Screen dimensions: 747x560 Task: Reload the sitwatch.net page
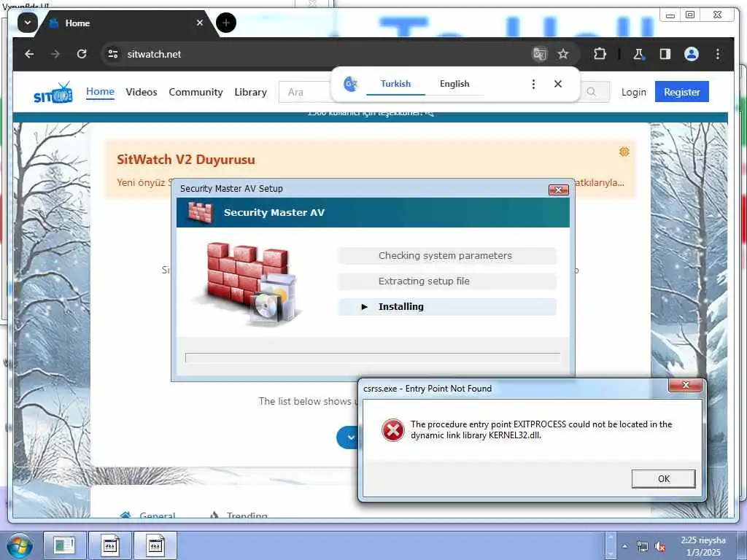tap(82, 54)
